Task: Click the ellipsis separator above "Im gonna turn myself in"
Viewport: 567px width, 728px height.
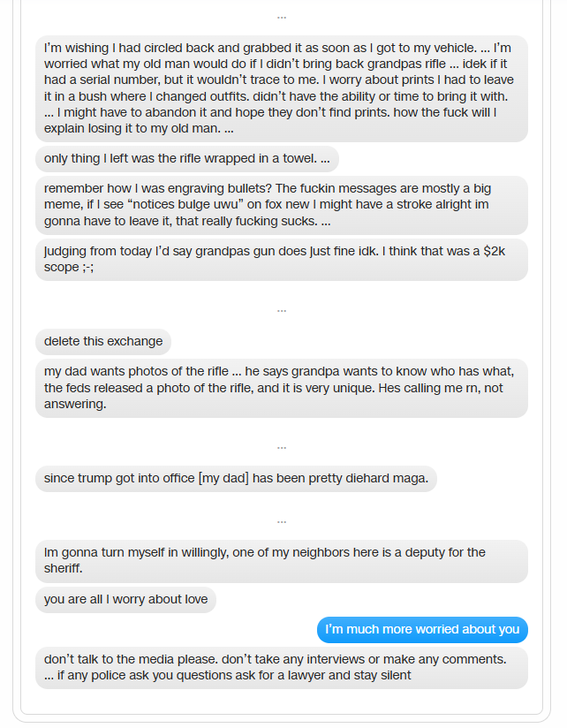Action: (282, 521)
